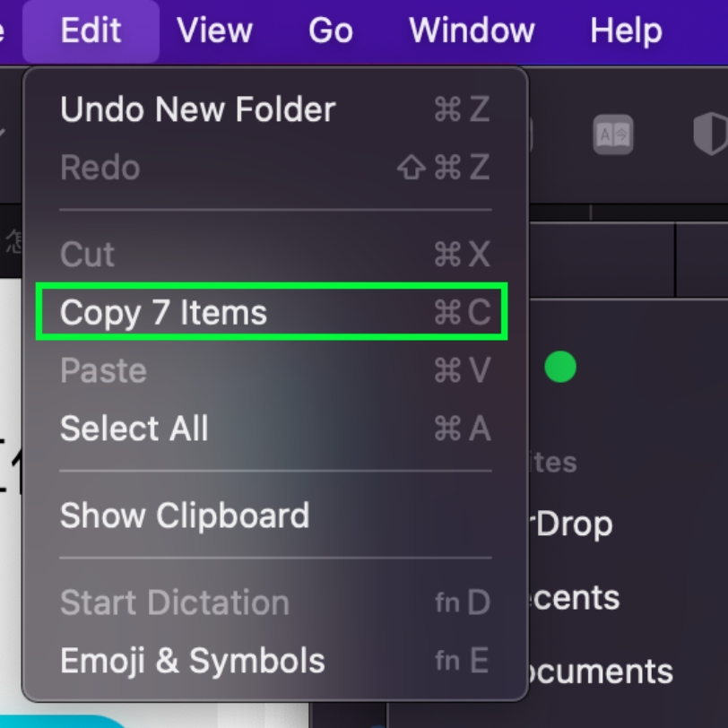Click the Cut menu item

tap(275, 254)
